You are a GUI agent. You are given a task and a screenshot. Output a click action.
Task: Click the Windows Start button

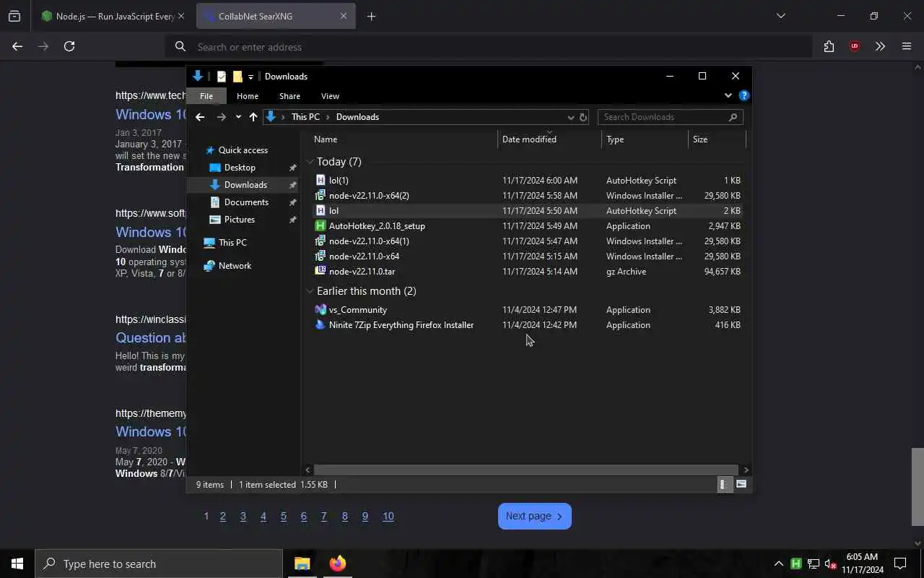(x=17, y=564)
